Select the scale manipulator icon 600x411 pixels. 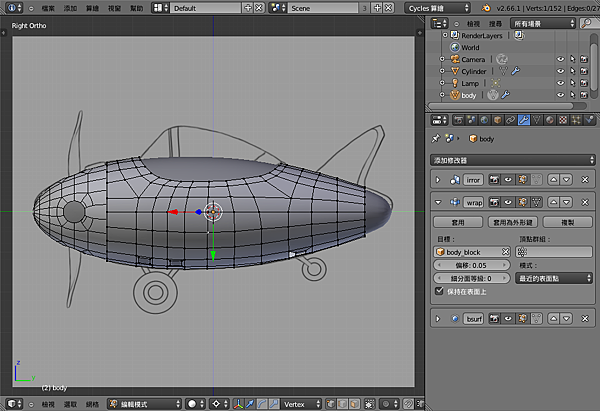[x=274, y=404]
